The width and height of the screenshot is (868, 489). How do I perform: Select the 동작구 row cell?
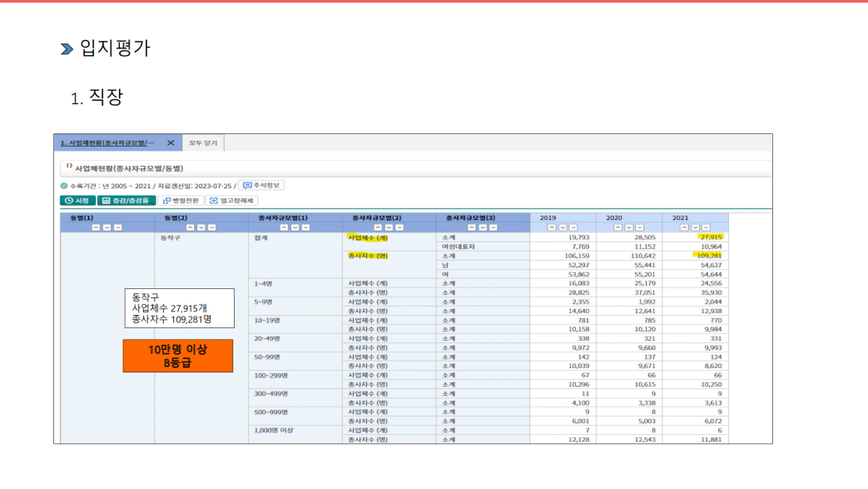[x=171, y=238]
